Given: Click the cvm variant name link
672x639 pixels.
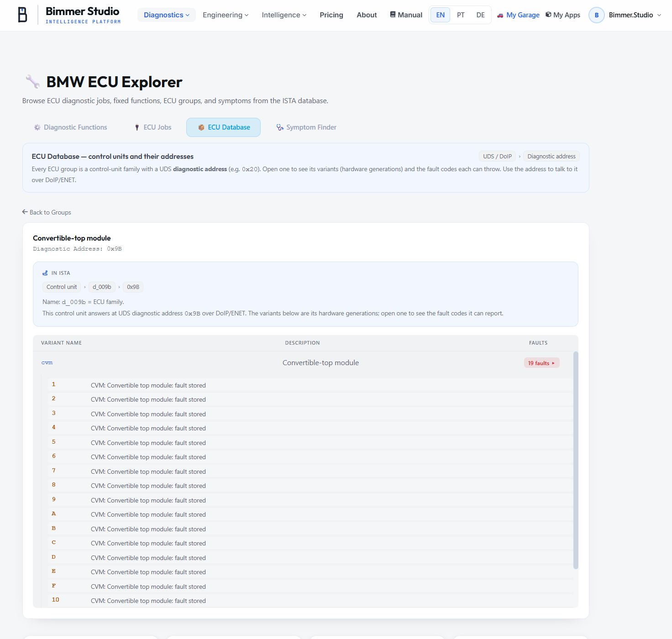Looking at the screenshot, I should coord(47,363).
